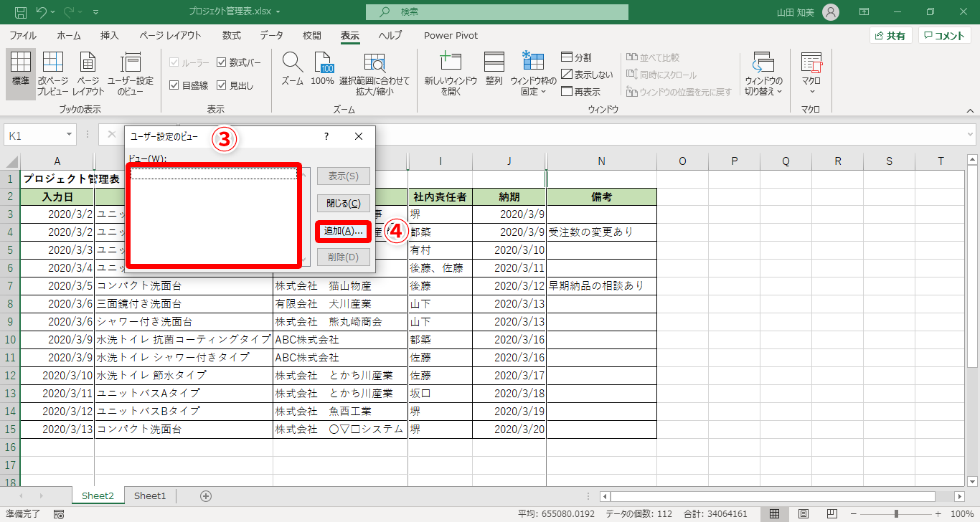
Task: Click 新しいウィンドウを開く icon
Action: (451, 74)
